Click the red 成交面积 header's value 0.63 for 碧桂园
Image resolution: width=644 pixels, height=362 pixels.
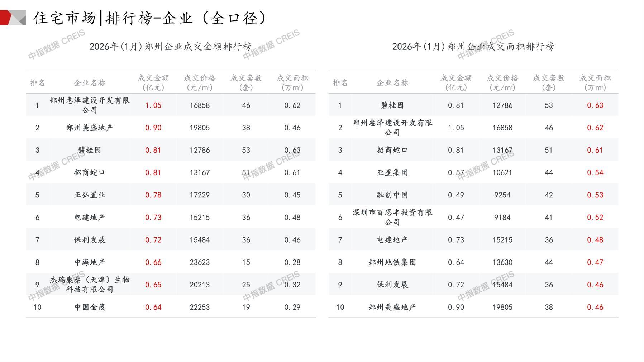595,105
